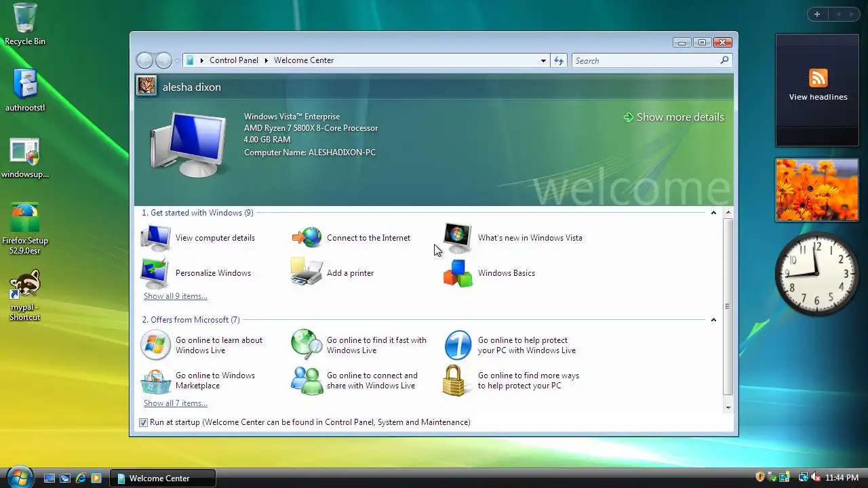Open the Personalize Windows icon
The image size is (868, 488).
[155, 273]
